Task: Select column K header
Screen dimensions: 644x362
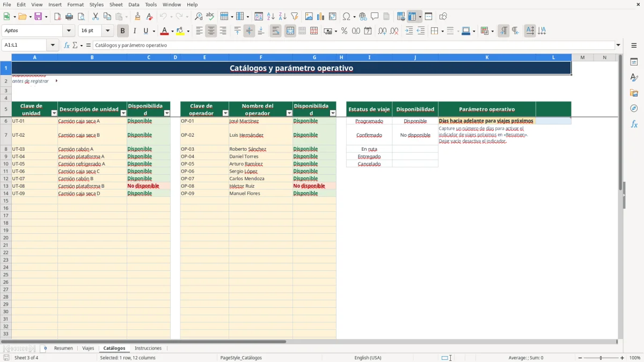Action: coord(487,57)
